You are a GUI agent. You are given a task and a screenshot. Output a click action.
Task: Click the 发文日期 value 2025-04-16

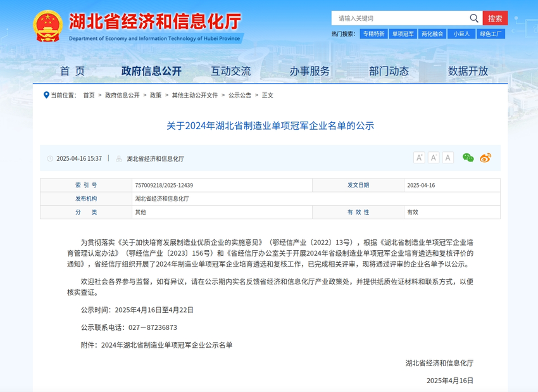(421, 186)
